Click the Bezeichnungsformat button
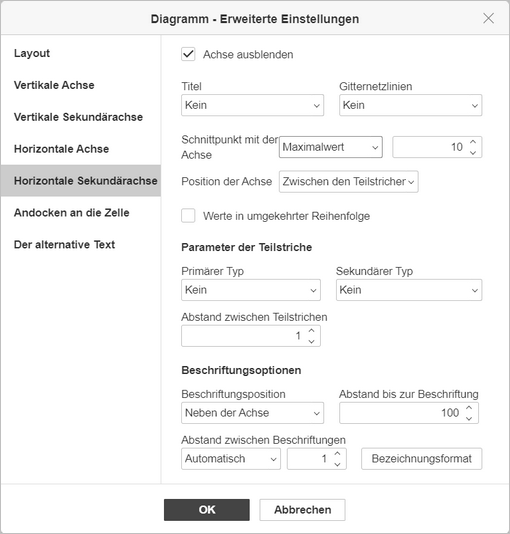 click(x=421, y=459)
